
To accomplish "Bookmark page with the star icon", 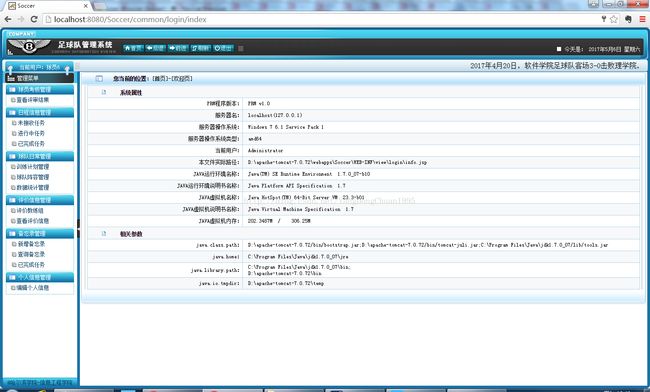I will point(614,19).
